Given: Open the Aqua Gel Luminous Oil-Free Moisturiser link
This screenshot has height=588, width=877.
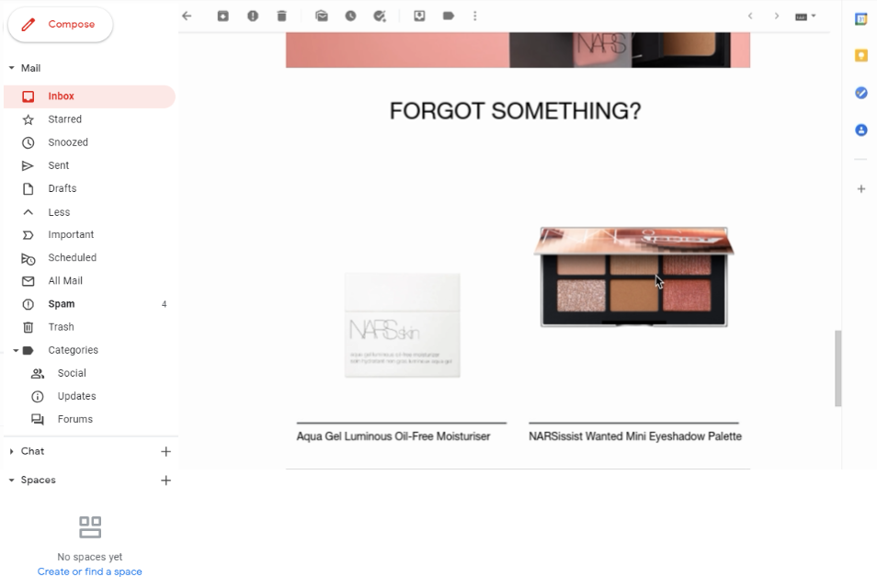Looking at the screenshot, I should [x=393, y=436].
